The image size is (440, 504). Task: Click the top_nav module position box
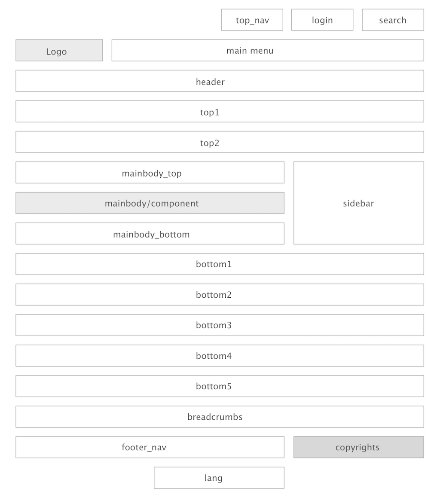coord(252,20)
